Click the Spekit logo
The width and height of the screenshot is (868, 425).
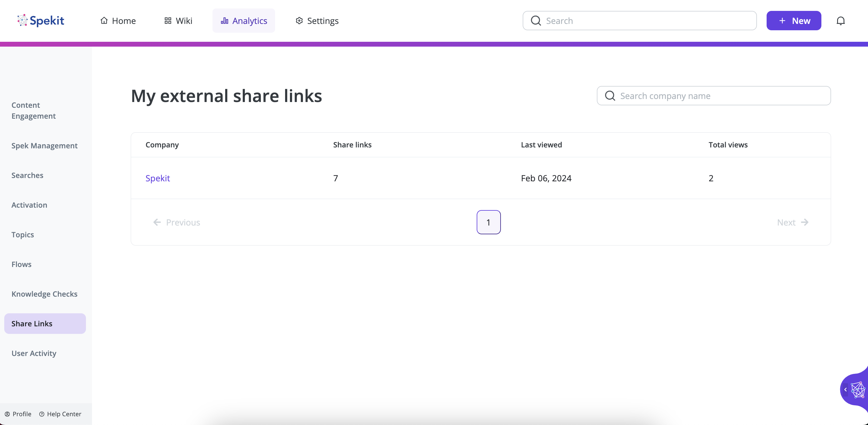41,21
